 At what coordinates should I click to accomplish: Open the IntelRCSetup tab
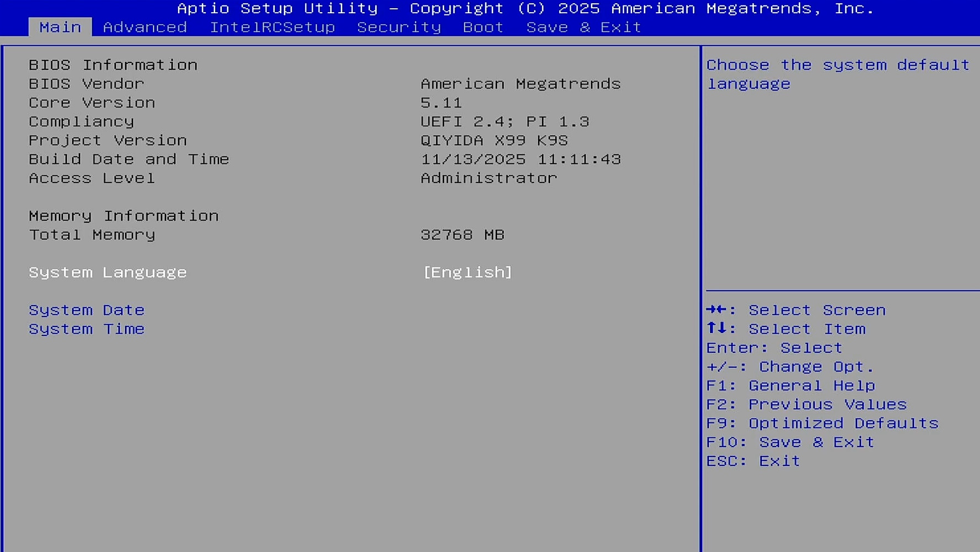click(x=272, y=27)
